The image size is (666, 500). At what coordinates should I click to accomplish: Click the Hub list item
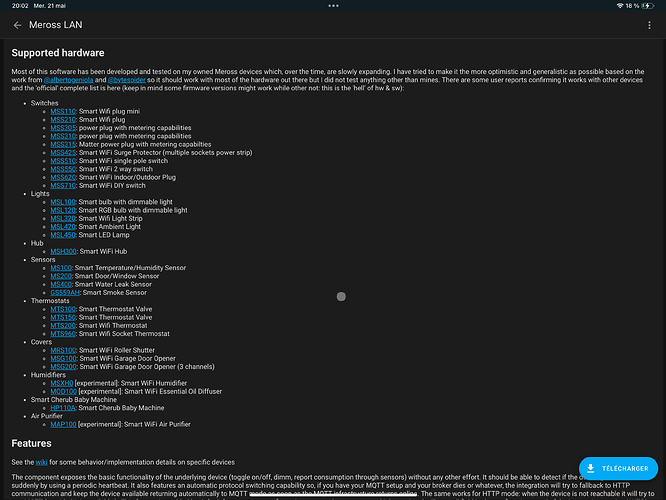pyautogui.click(x=37, y=243)
